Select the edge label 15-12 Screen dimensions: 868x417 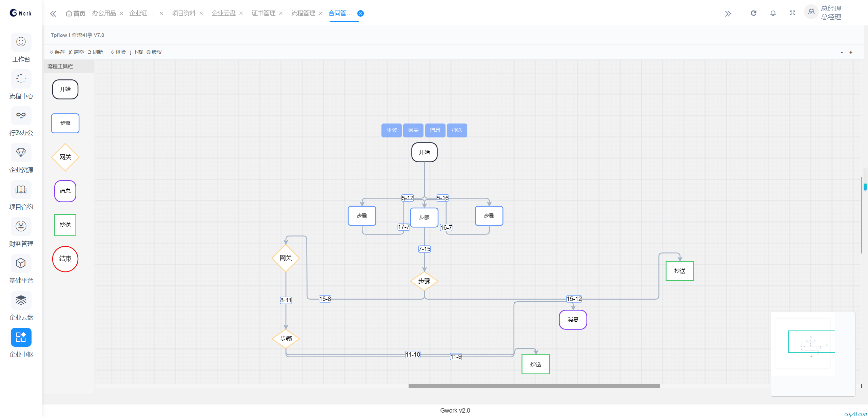click(x=574, y=299)
